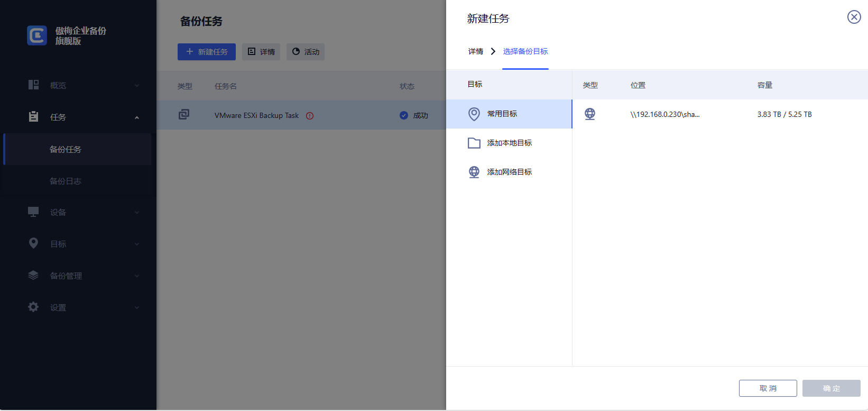Viewport: 868px width, 411px height.
Task: Click the warning icon beside VMware ESXi Backup Task
Action: point(310,116)
